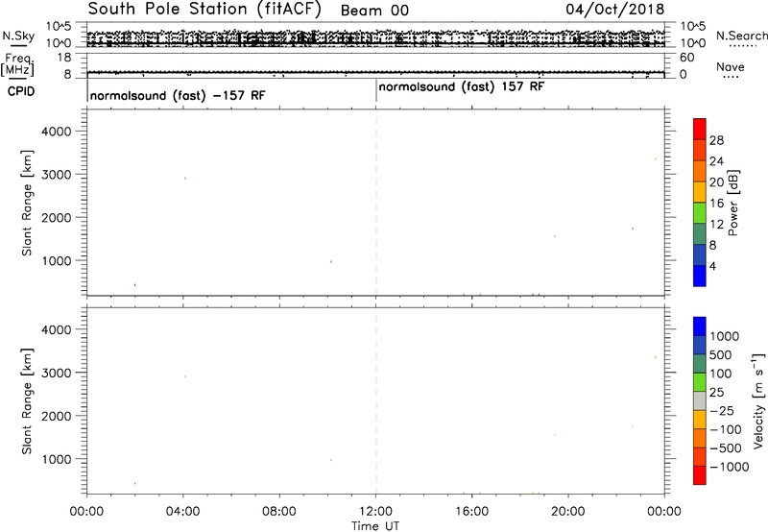This screenshot has height=532, width=768.
Task: Click the "16" value on Power colorbar
Action: 716,204
